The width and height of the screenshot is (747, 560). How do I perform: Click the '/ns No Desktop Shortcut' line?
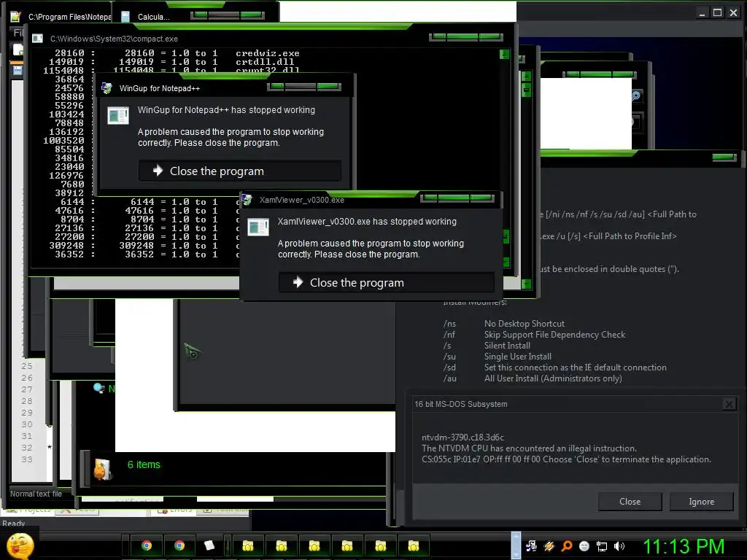(x=503, y=324)
